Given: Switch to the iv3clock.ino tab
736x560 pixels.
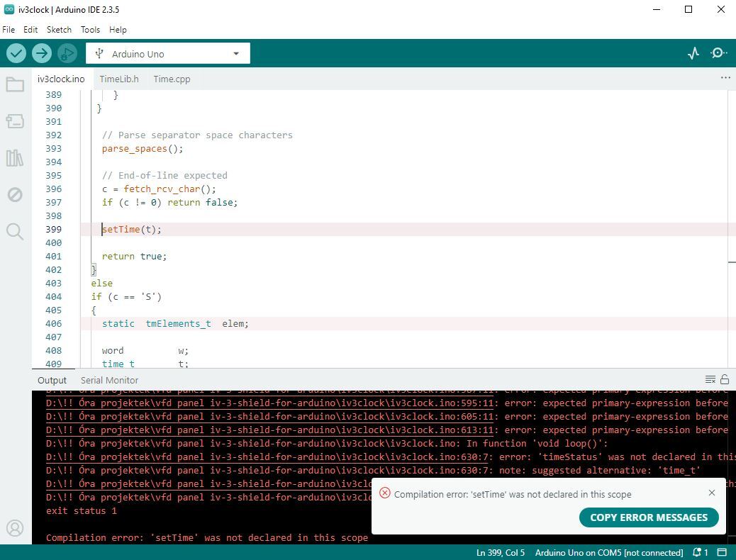Looking at the screenshot, I should pyautogui.click(x=61, y=79).
